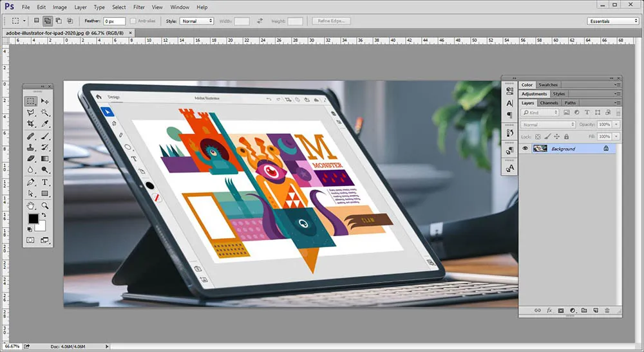The width and height of the screenshot is (644, 352).
Task: Open the Character panel icon
Action: [x=509, y=104]
